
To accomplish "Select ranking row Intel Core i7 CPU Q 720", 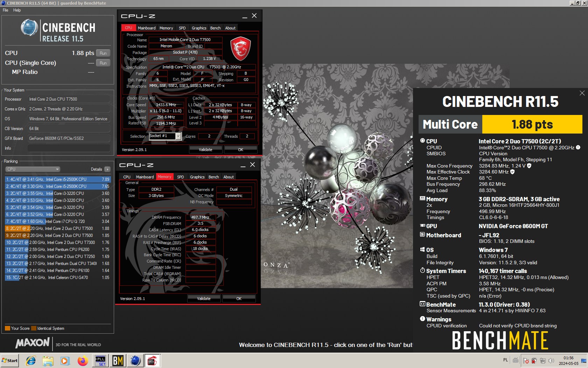I will tap(58, 222).
